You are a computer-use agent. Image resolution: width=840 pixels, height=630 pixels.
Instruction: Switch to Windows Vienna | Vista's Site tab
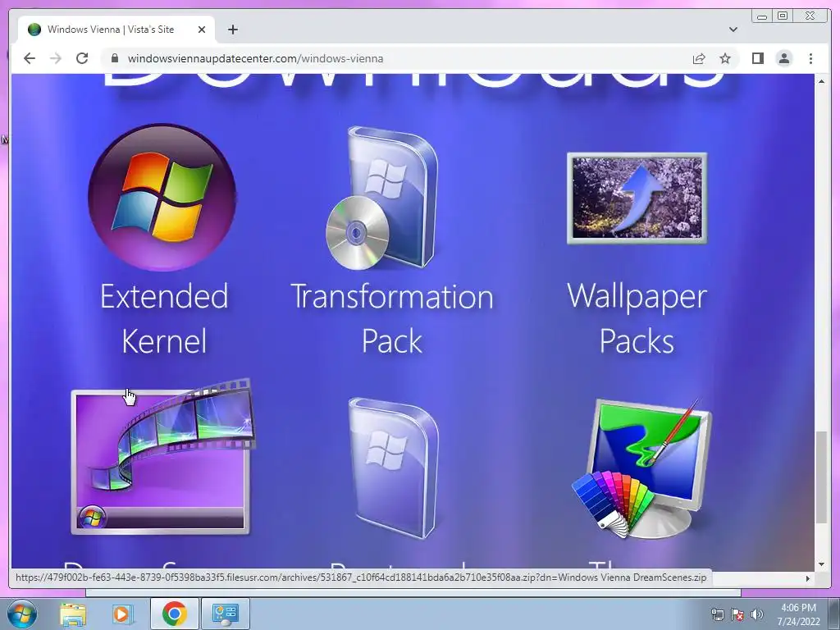pos(116,30)
